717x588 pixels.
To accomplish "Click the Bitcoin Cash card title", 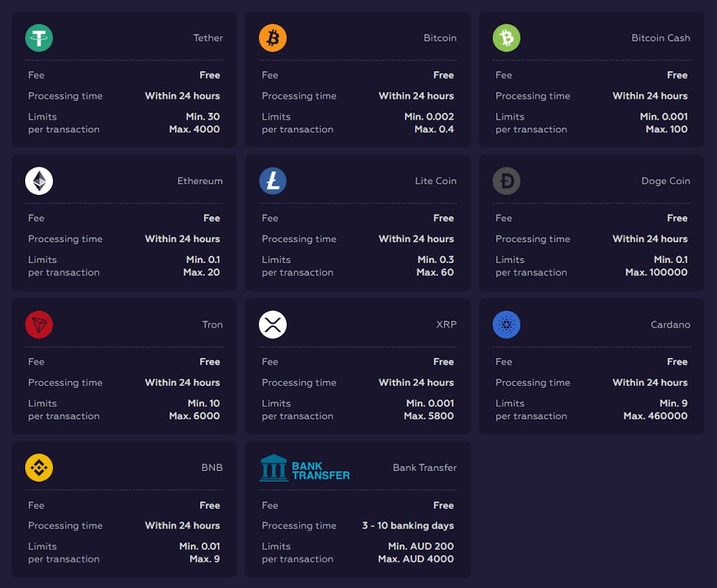I will 661,38.
